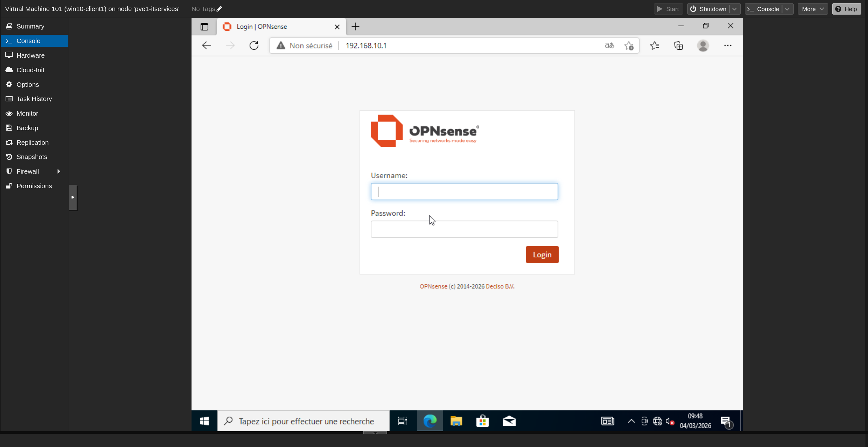Select Snapshots in the VM sidebar
The height and width of the screenshot is (447, 868).
32,157
